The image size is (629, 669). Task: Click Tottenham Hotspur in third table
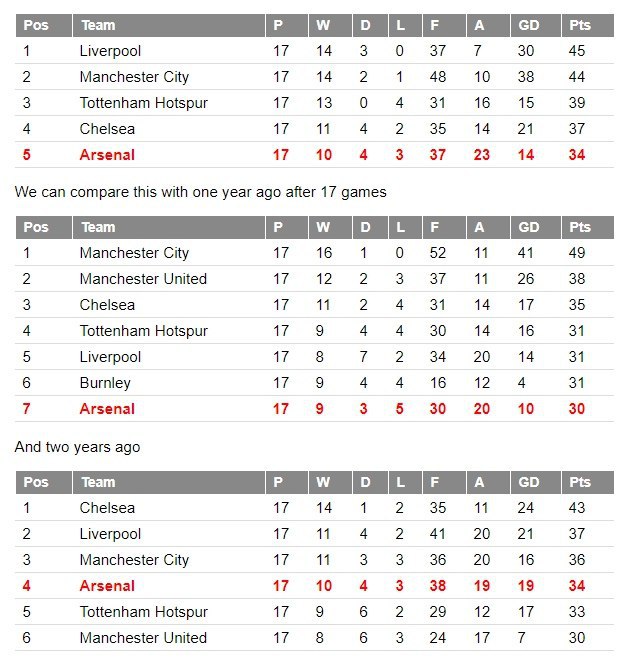click(x=143, y=612)
